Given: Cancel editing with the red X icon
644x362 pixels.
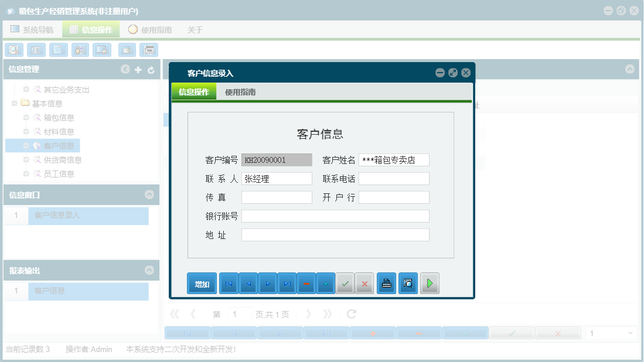Looking at the screenshot, I should 364,283.
